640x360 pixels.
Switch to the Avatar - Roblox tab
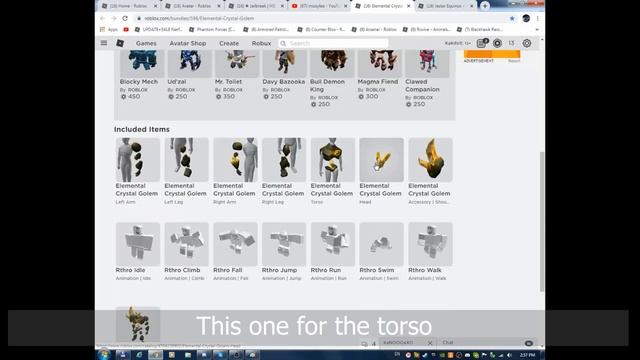pyautogui.click(x=193, y=6)
